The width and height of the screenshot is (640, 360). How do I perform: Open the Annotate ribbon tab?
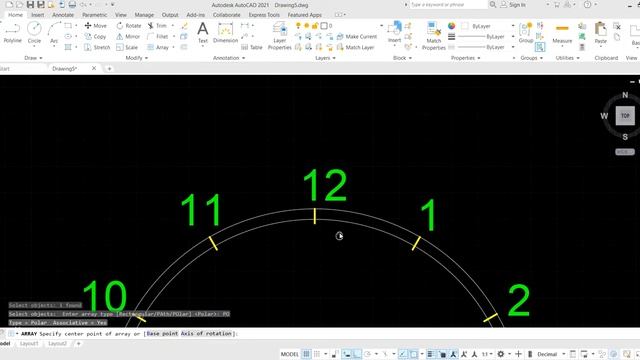coord(63,15)
